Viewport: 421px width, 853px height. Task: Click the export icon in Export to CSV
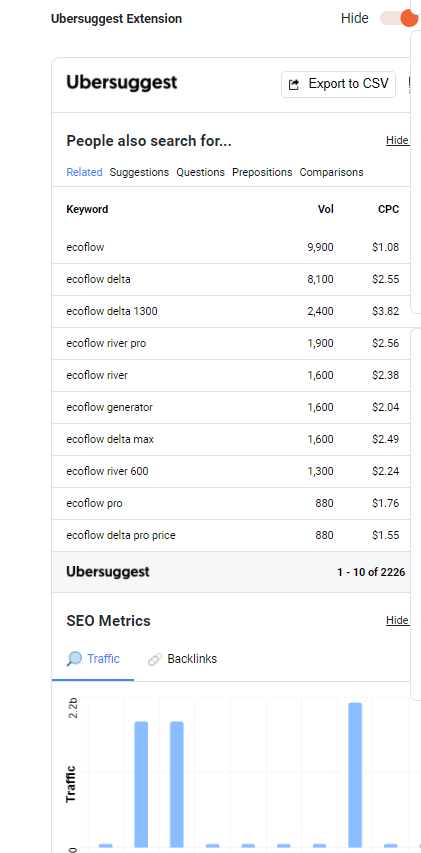tap(294, 84)
